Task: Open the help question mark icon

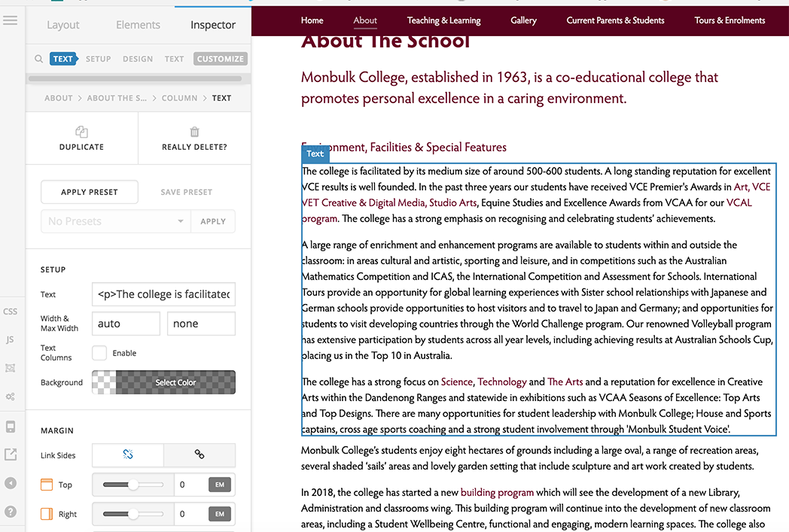Action: pos(10,512)
